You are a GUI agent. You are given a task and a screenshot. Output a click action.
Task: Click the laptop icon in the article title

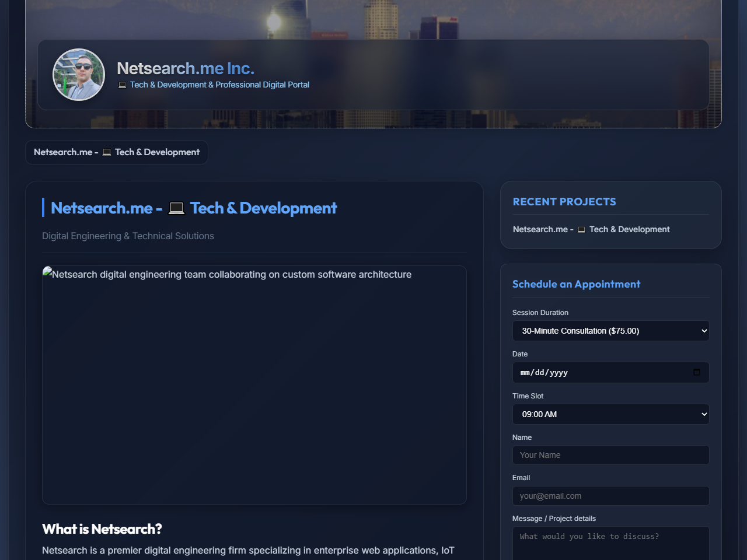(x=176, y=208)
